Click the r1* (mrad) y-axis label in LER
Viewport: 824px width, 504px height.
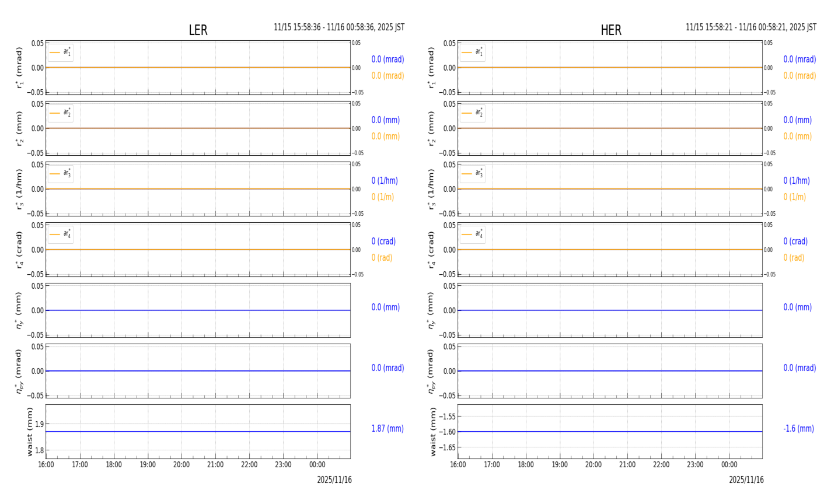coord(20,68)
